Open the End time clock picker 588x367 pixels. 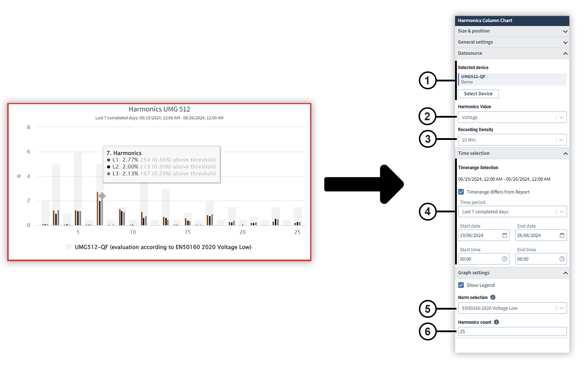pos(562,259)
